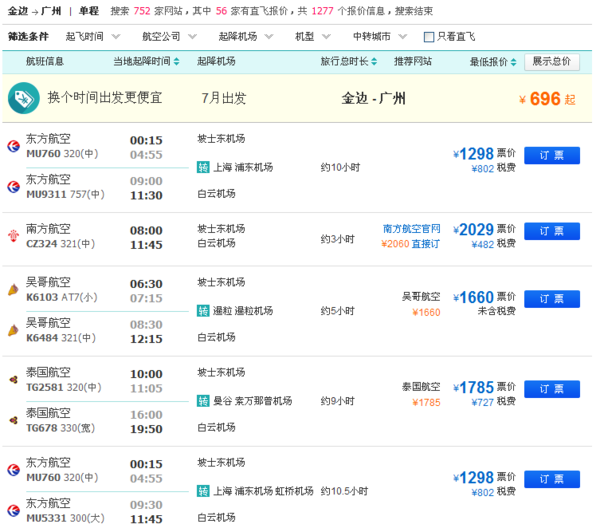The width and height of the screenshot is (600, 524).
Task: Click the 泰国航空 logo beside TG2581
Action: [x=13, y=380]
